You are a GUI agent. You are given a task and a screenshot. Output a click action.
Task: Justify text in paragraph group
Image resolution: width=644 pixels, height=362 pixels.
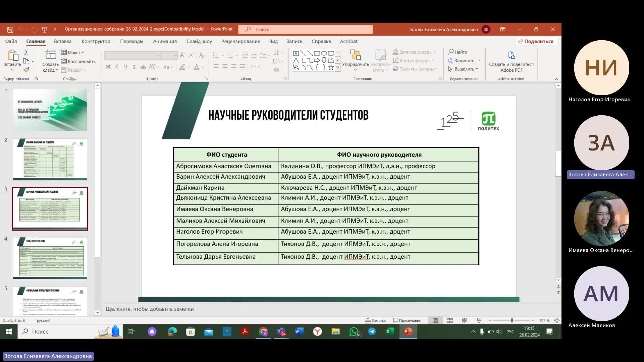[x=242, y=67]
